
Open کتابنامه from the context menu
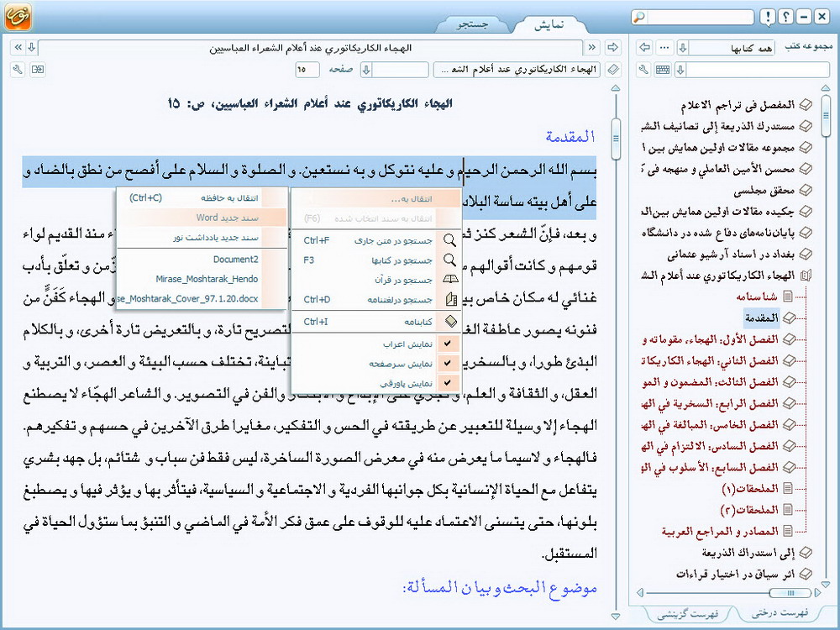376,322
